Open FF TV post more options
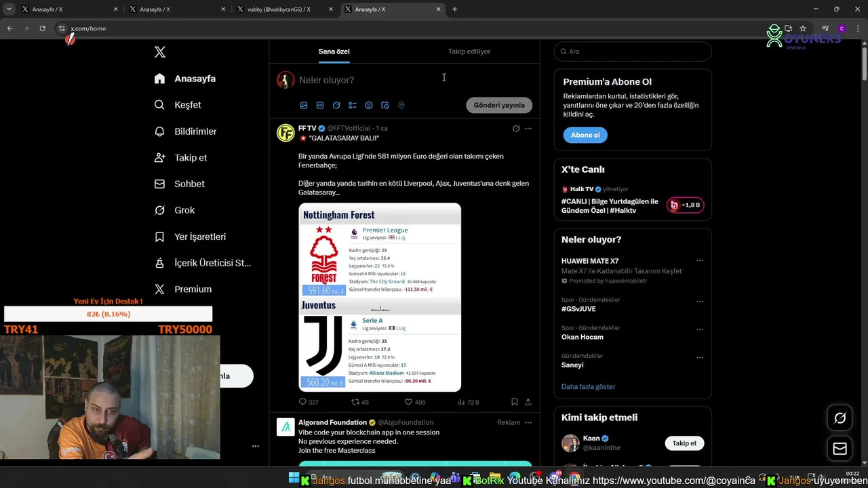868x488 pixels. coord(528,128)
